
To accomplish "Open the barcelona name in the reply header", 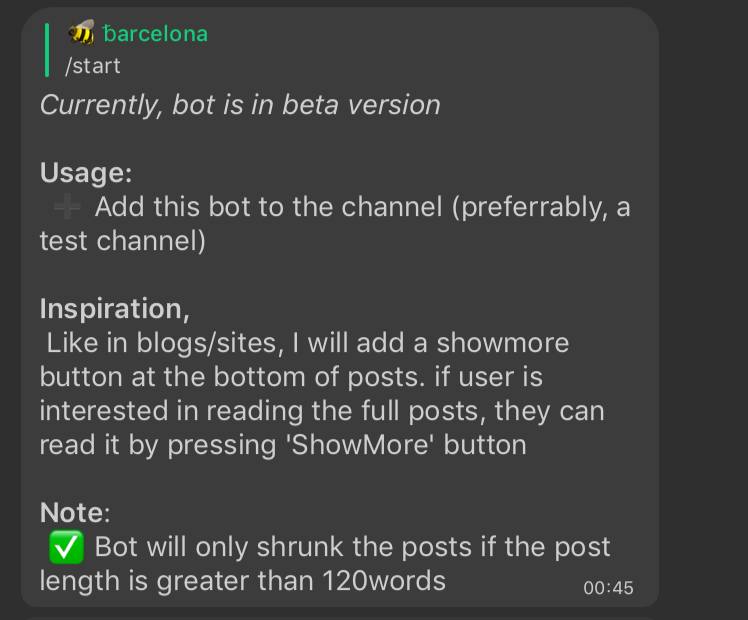I will coord(155,33).
